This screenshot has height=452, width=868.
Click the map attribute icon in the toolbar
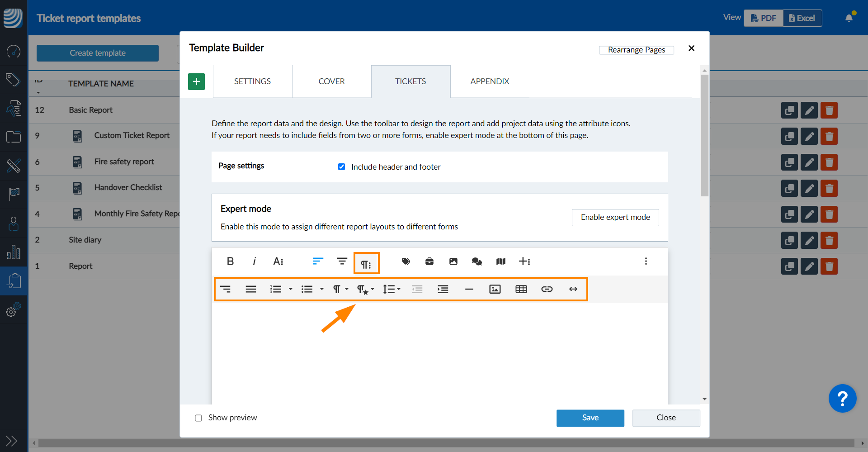coord(500,262)
